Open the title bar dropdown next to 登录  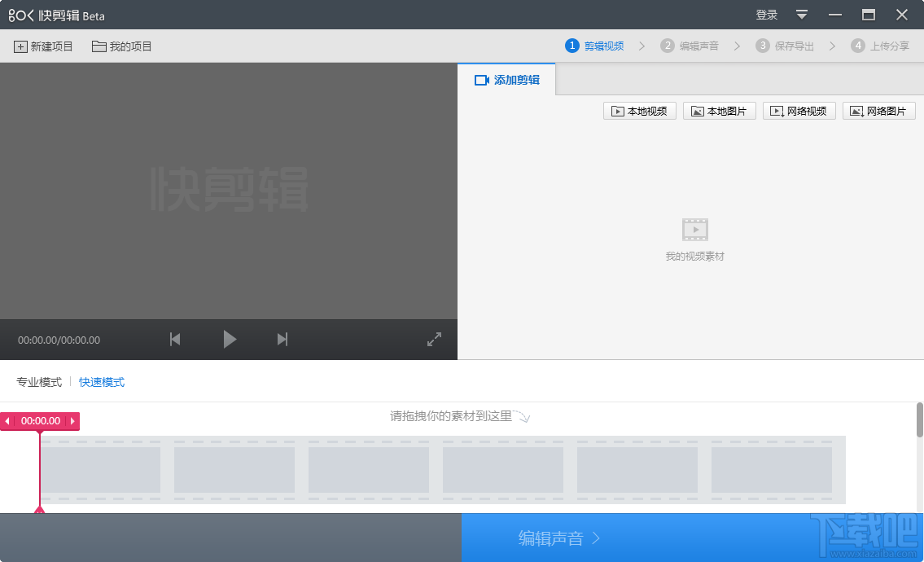pos(802,15)
